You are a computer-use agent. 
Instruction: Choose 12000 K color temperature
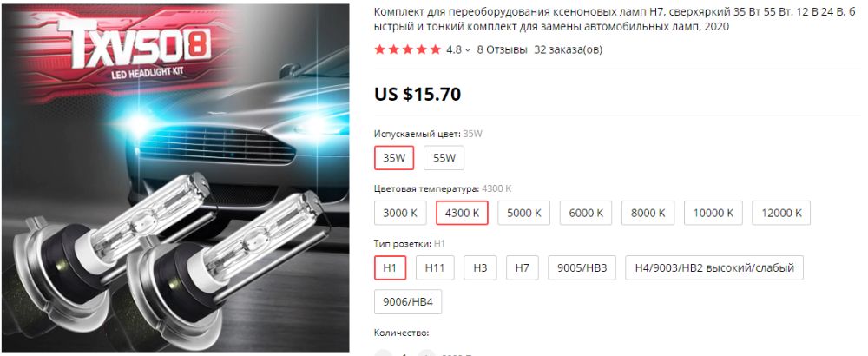[781, 213]
